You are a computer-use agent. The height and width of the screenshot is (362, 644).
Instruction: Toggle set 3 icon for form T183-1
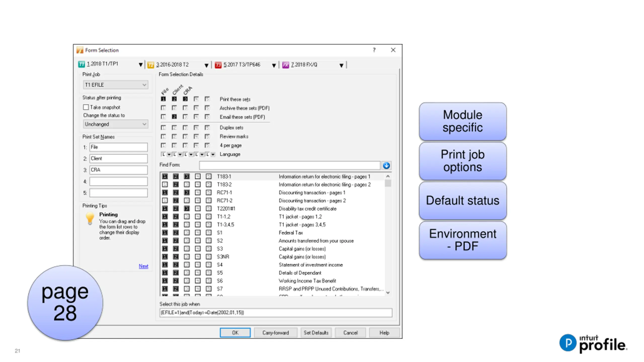pyautogui.click(x=187, y=176)
